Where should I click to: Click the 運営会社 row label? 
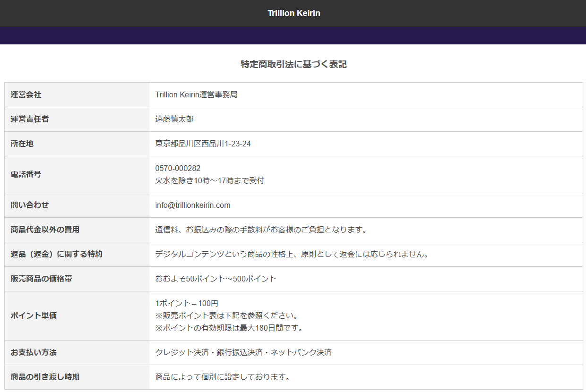[x=26, y=94]
